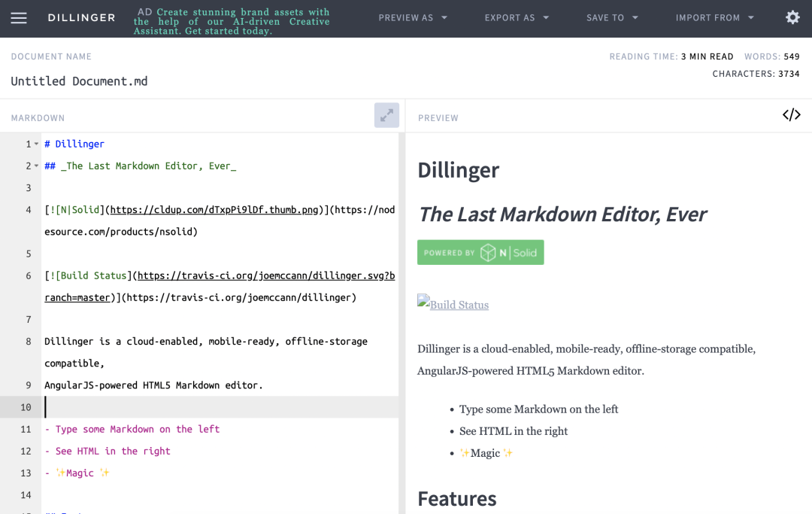Click the broken Build Status image icon
Screen dimensions: 812x514
423,302
